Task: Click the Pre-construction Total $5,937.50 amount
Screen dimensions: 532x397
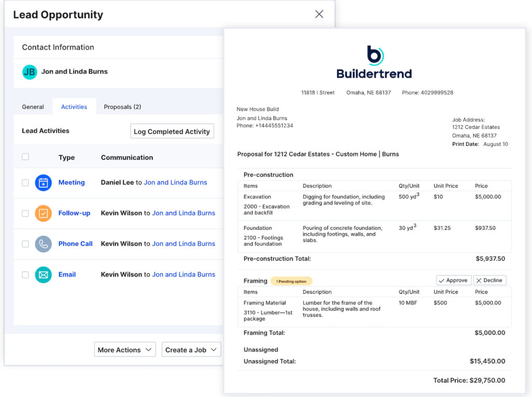Action: (x=490, y=259)
